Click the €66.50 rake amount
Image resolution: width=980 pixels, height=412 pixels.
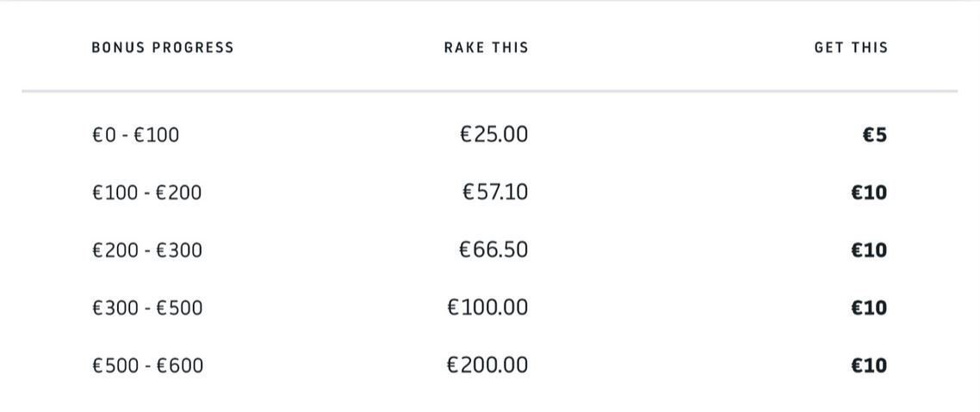493,249
